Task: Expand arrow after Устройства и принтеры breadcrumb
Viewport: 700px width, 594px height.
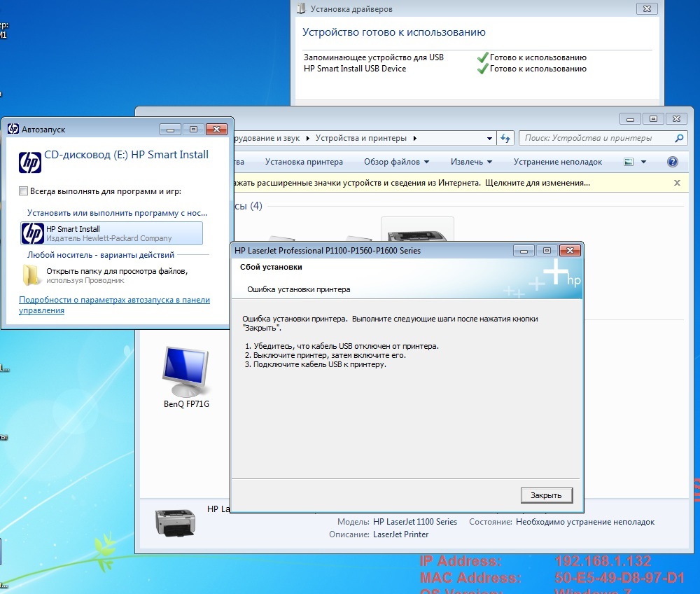Action: [x=414, y=139]
